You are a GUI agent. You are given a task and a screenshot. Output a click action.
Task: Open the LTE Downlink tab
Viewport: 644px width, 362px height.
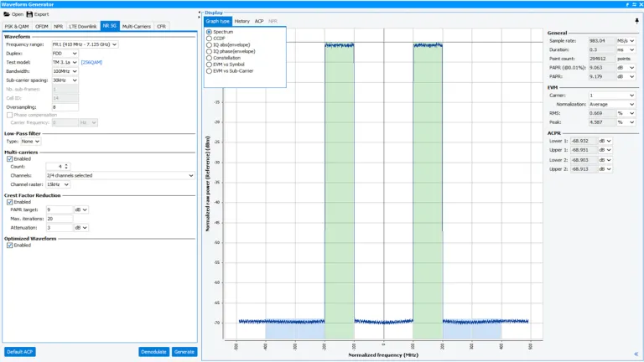82,26
